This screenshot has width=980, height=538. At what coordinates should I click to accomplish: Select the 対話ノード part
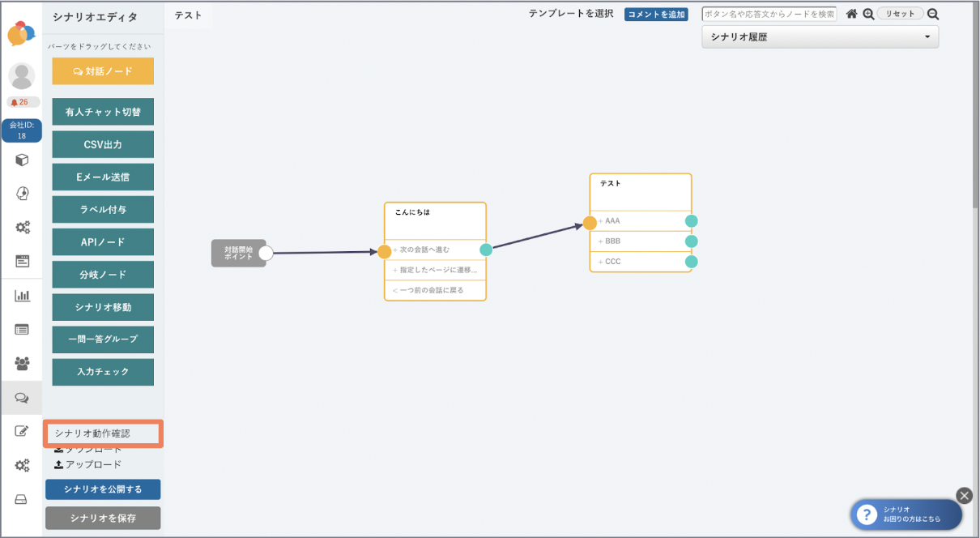(x=103, y=71)
